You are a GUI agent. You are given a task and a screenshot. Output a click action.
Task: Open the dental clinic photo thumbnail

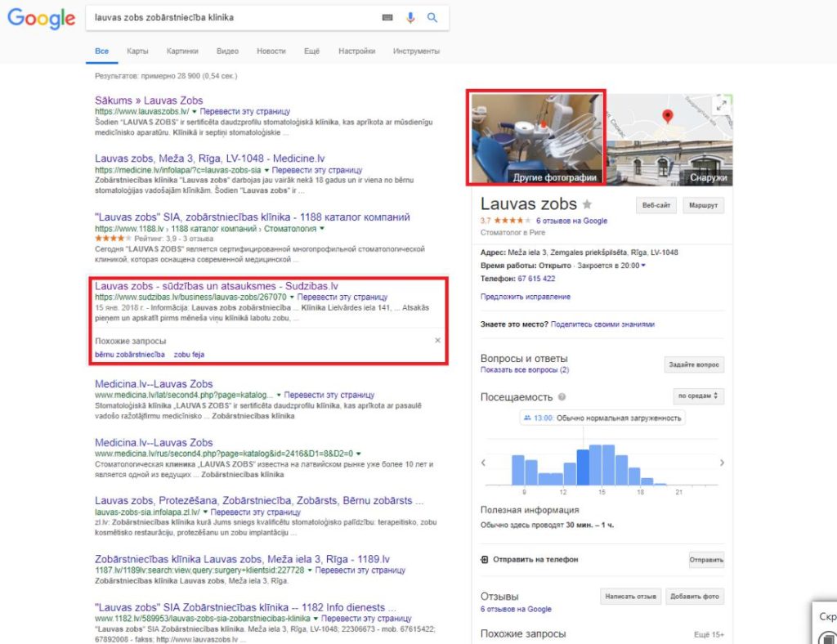click(536, 136)
